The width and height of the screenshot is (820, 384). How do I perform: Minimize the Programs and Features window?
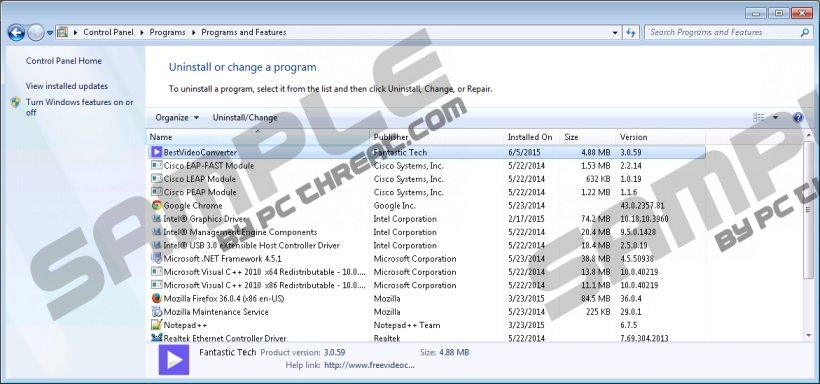pyautogui.click(x=756, y=13)
